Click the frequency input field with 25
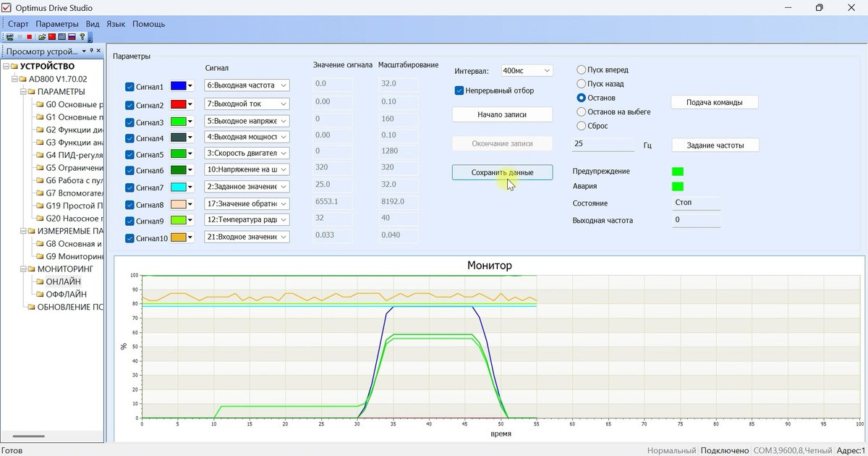The width and height of the screenshot is (868, 456). [x=603, y=144]
